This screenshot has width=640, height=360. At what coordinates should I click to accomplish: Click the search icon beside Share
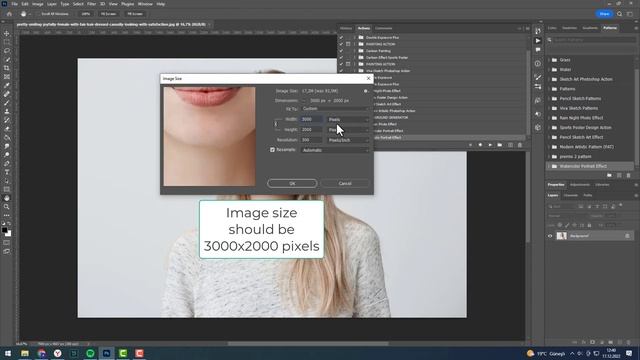[619, 14]
